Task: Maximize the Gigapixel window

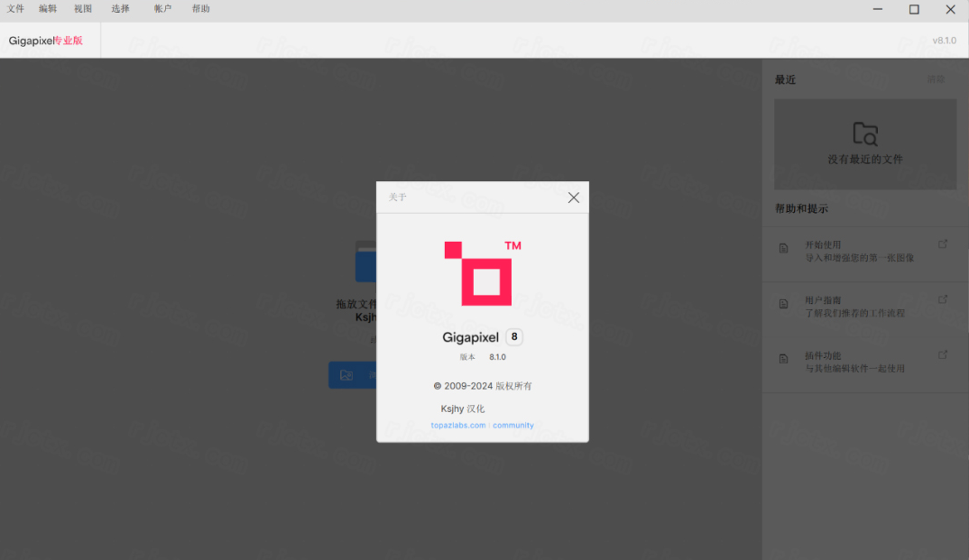Action: (x=914, y=10)
